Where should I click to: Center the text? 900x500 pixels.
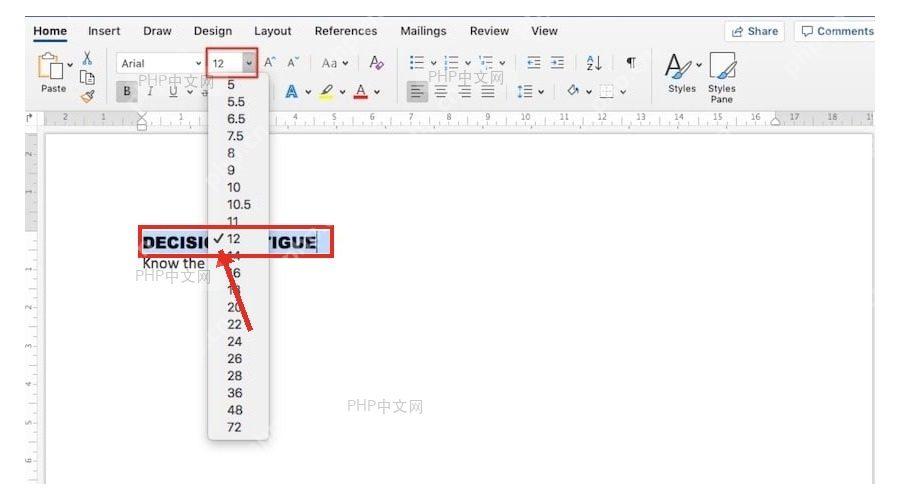tap(441, 91)
